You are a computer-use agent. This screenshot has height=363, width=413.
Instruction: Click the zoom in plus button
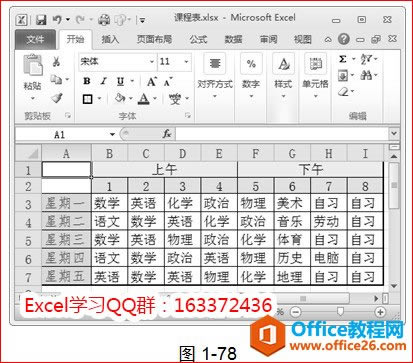click(x=380, y=312)
